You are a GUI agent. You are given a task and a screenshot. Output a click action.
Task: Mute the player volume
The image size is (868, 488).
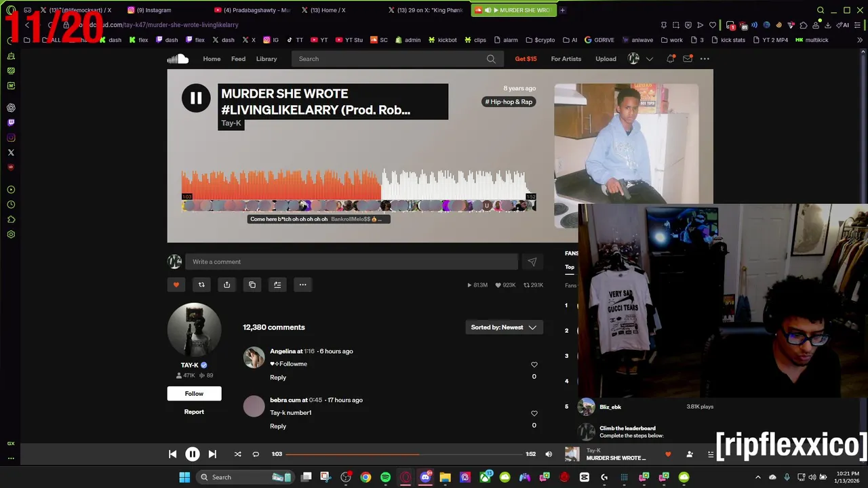point(549,454)
